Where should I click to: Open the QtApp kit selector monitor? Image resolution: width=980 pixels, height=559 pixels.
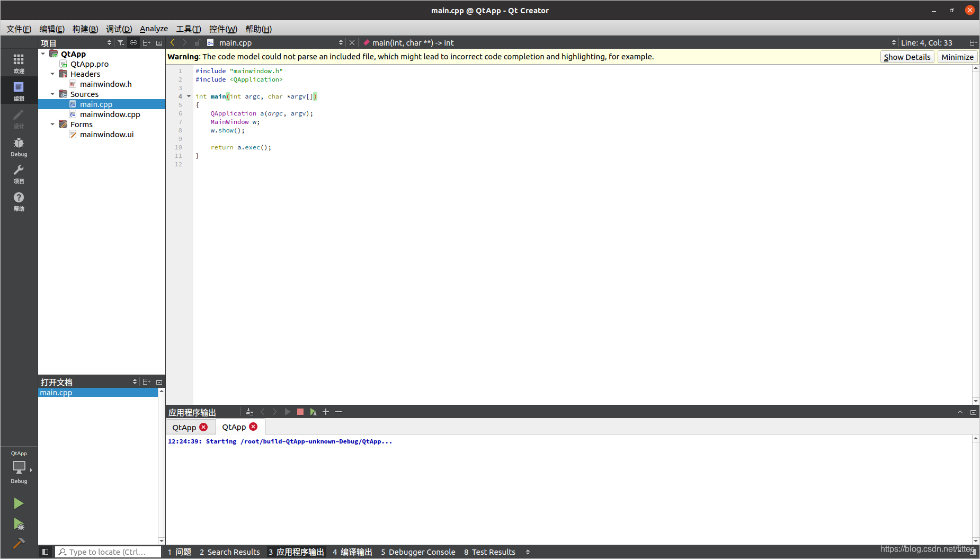(19, 467)
